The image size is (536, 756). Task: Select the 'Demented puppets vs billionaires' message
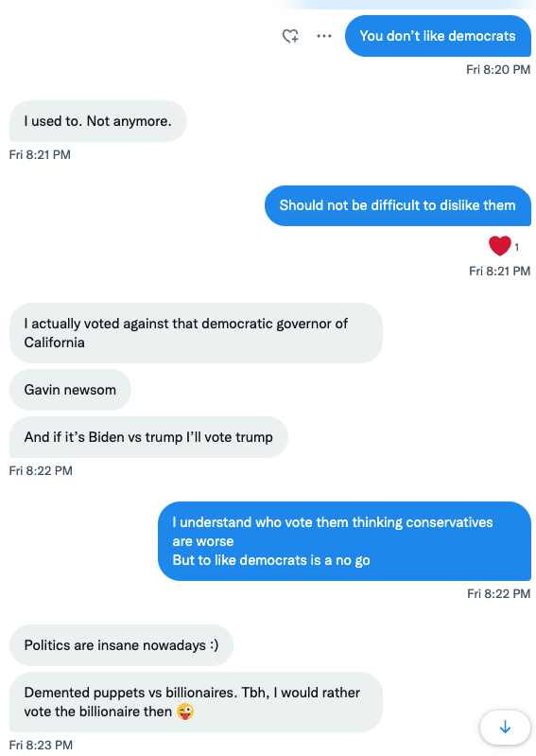pyautogui.click(x=196, y=702)
